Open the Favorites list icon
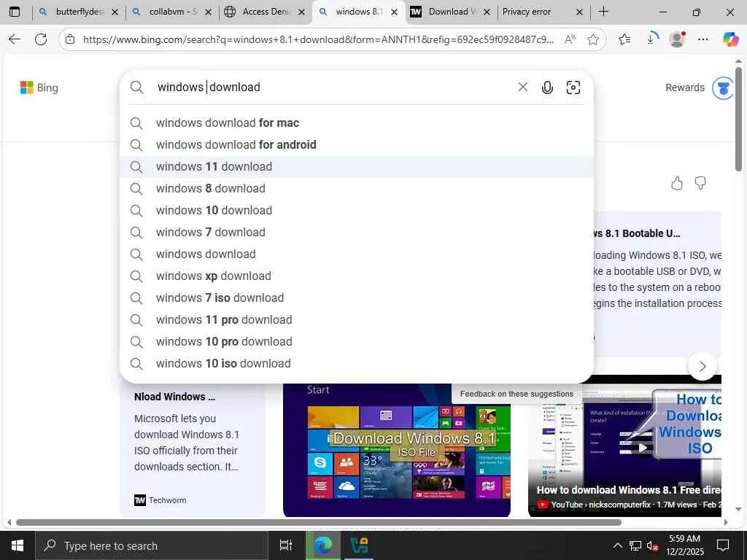The width and height of the screenshot is (747, 560). tap(624, 39)
